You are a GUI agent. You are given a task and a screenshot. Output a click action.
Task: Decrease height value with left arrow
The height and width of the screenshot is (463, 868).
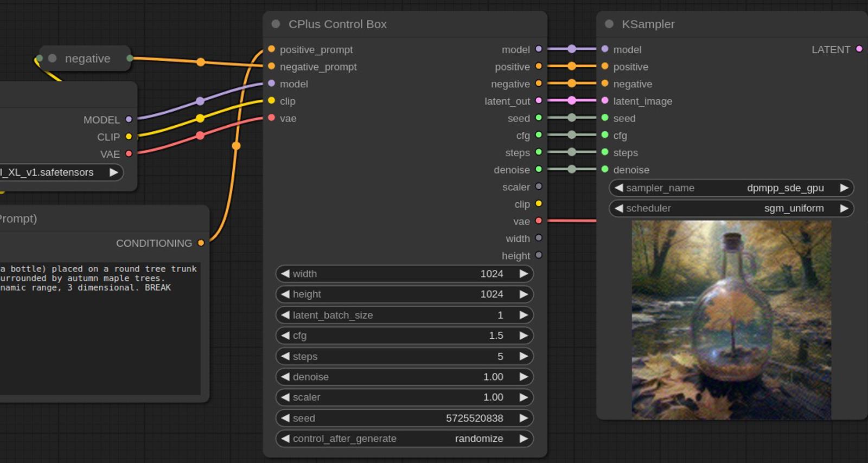[285, 294]
